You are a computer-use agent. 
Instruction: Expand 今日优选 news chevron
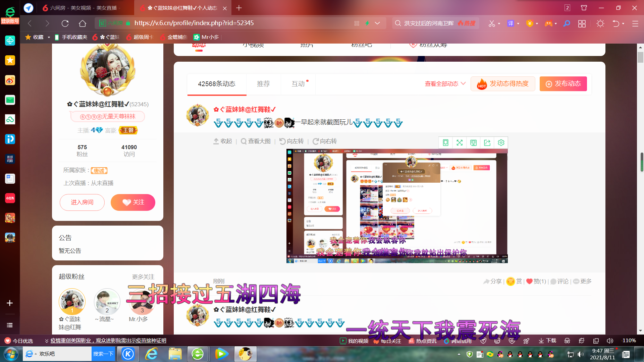(47, 341)
